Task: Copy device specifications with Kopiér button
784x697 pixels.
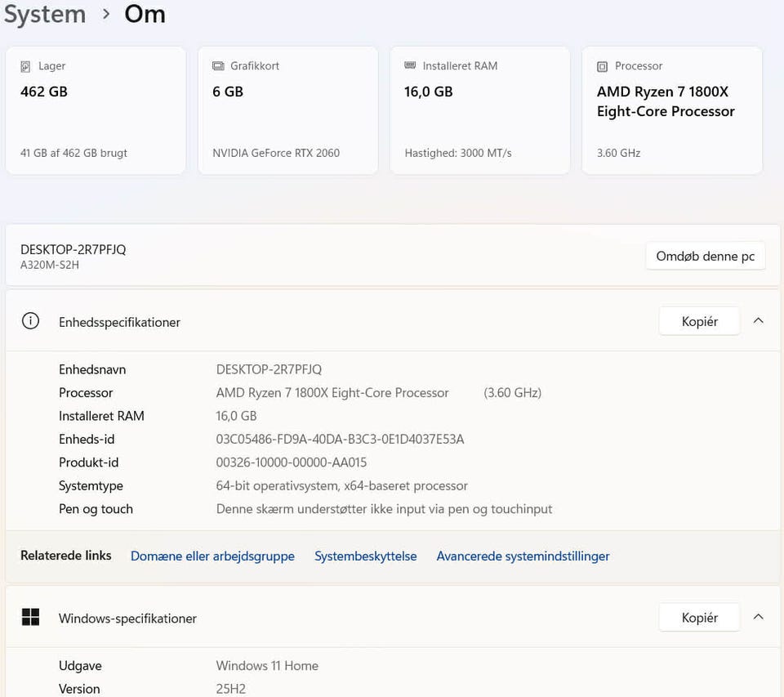Action: click(700, 321)
